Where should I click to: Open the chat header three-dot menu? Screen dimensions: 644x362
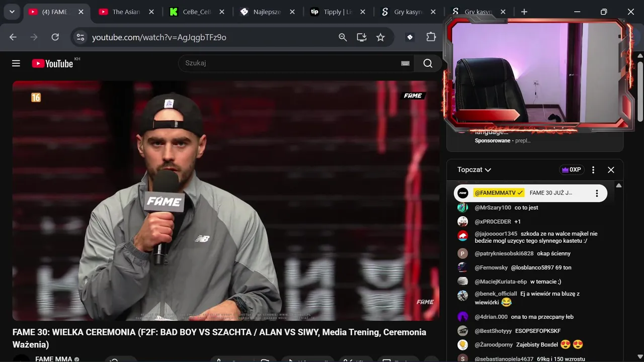tap(593, 170)
